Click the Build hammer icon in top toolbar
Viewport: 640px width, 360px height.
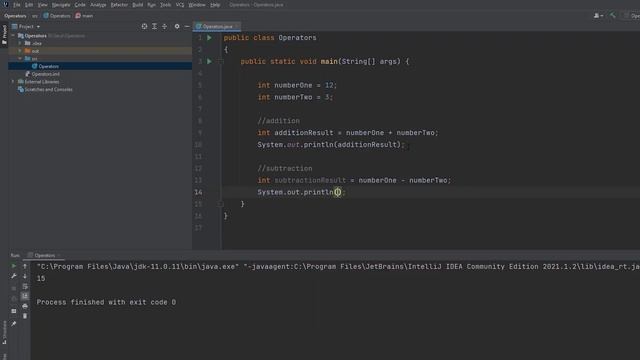(613, 16)
